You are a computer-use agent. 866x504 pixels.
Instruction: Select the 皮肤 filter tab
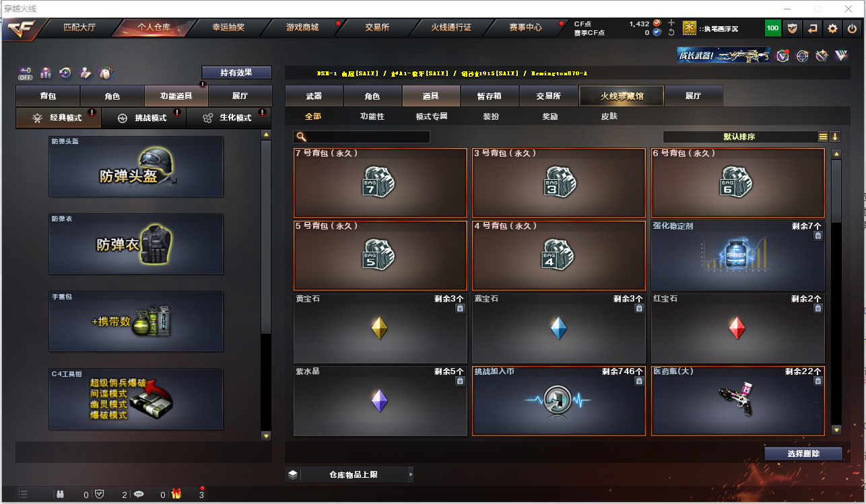609,116
